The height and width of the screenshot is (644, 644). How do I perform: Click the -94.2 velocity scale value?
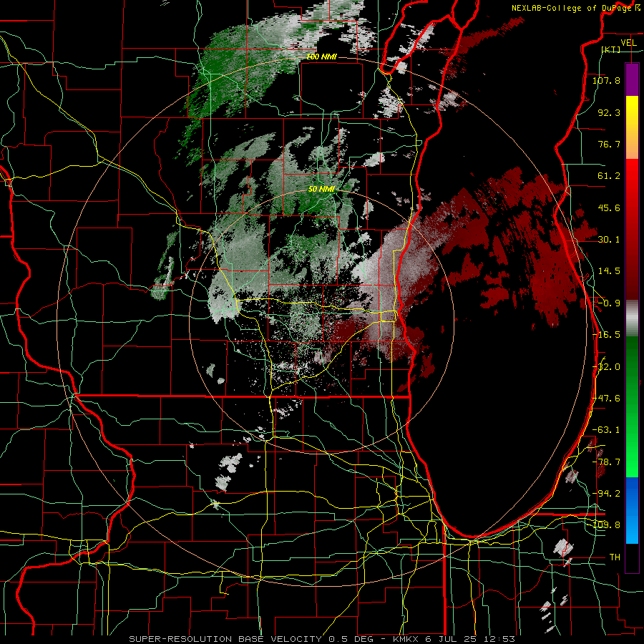pyautogui.click(x=606, y=493)
